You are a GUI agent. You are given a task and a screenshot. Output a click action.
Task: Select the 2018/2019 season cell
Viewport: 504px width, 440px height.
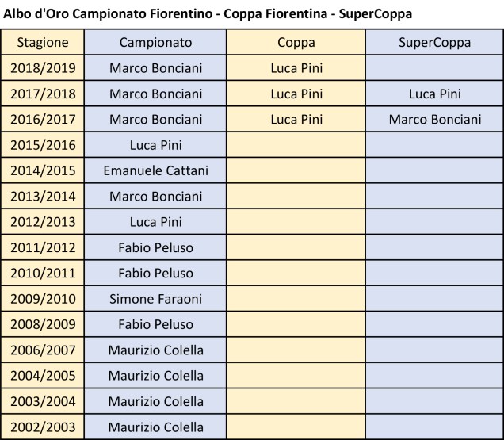43,68
